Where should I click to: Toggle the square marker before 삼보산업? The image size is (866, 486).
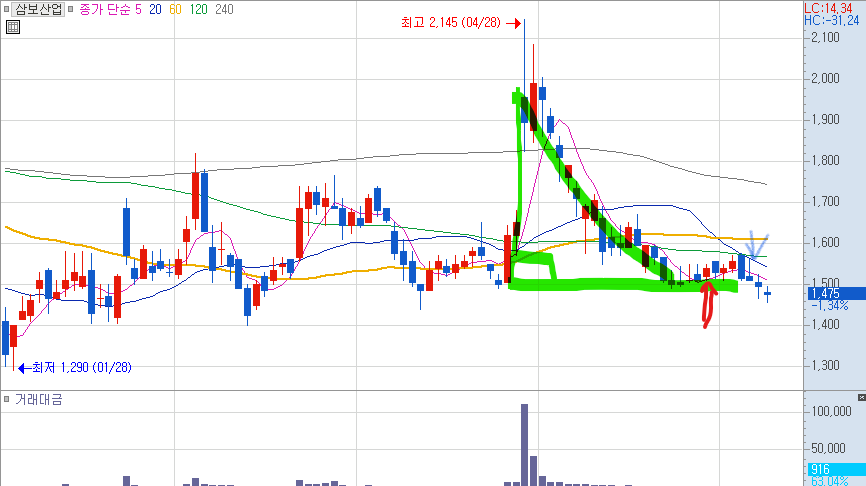[7, 9]
